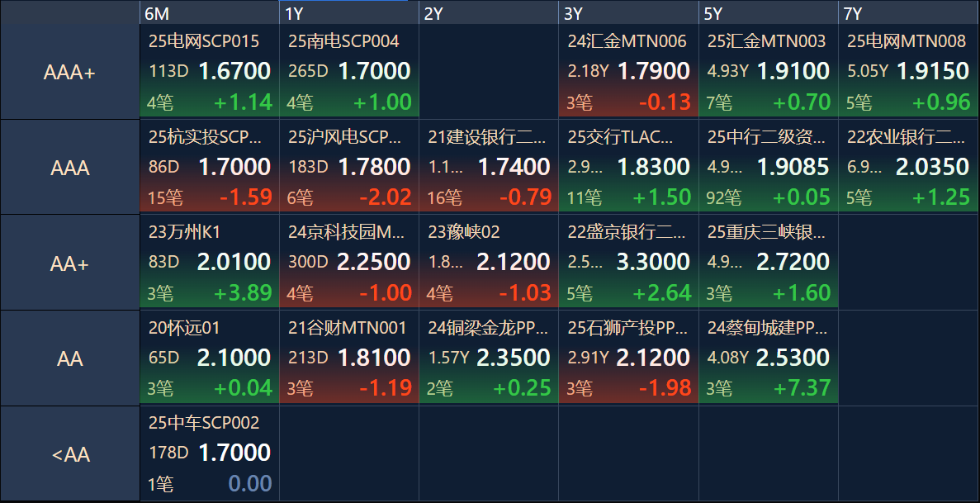Screen dimensions: 980x503
Task: Select the 1Y tenor column header
Action: point(349,13)
